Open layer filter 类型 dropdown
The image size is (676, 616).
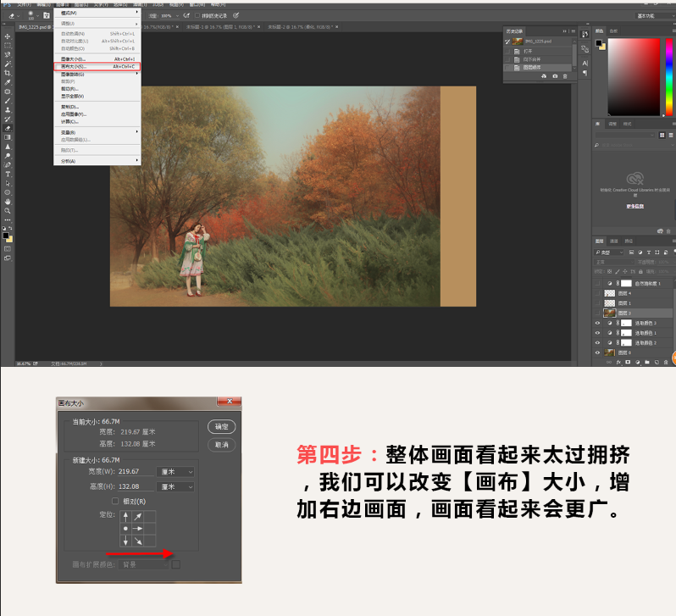(x=609, y=252)
